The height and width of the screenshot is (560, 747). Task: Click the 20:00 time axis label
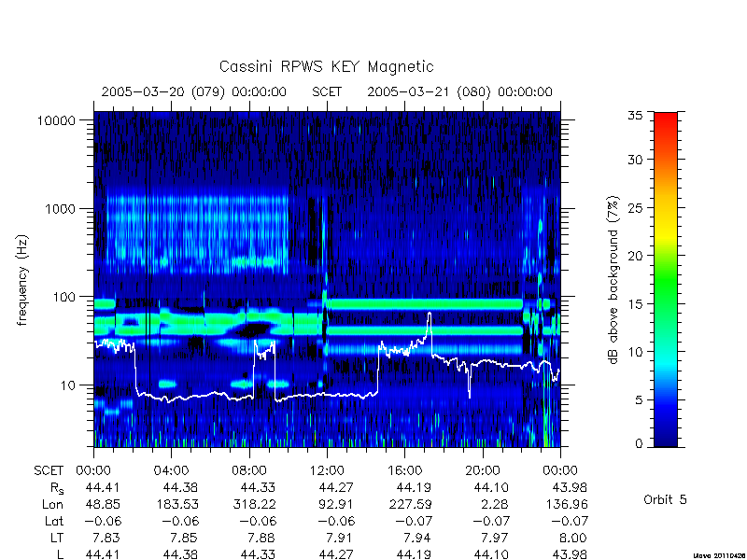483,471
